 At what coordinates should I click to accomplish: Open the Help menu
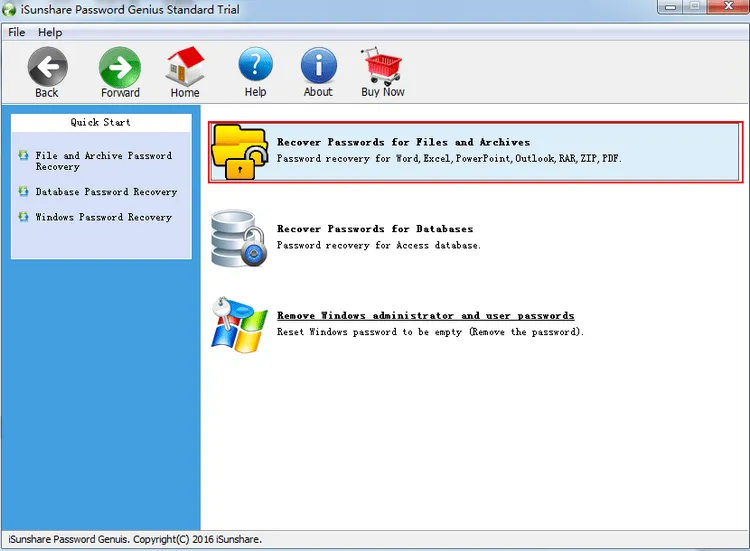click(50, 32)
